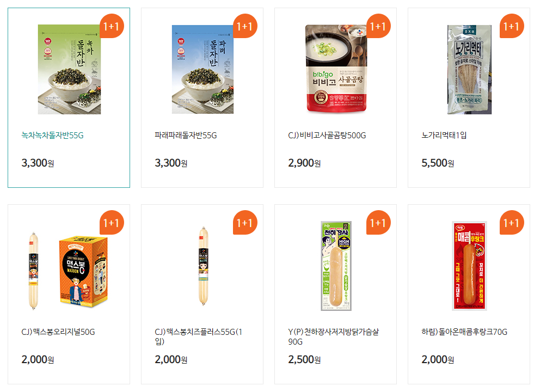Open the green tea 돌자반 product image
Viewport: 534px width, 392px height.
(x=69, y=69)
